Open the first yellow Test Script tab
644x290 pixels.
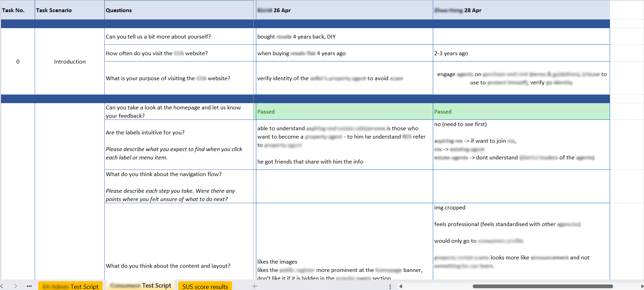[70, 287]
